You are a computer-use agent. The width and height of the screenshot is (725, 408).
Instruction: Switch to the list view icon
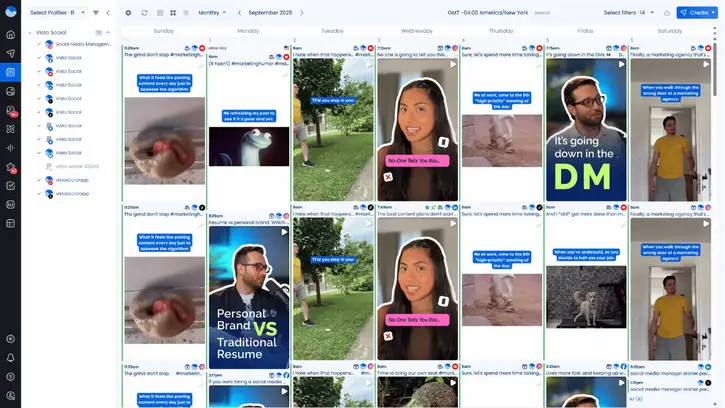pos(186,13)
